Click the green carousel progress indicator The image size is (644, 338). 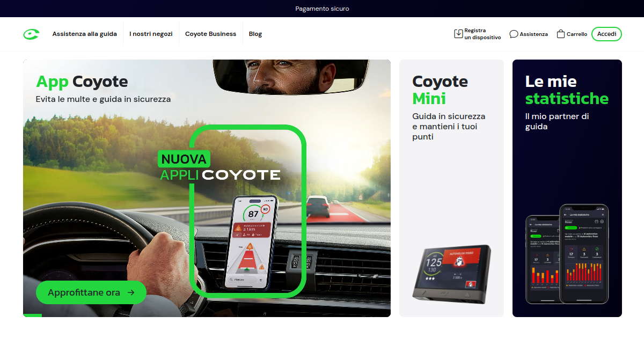[32, 315]
